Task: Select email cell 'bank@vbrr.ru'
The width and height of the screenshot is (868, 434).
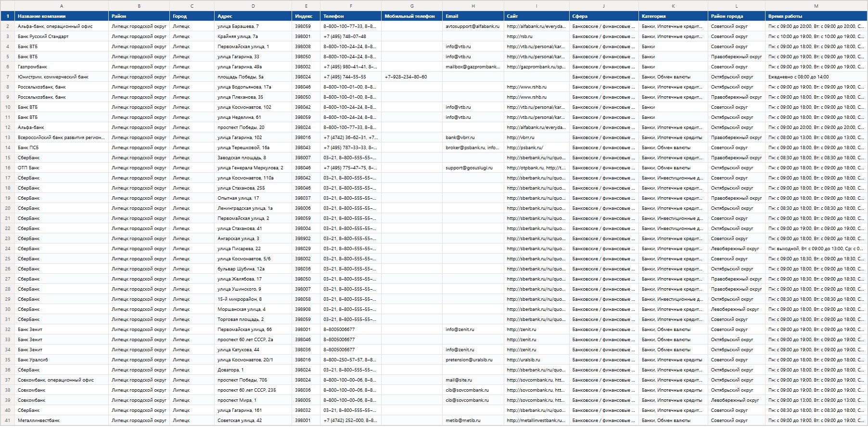Action: click(473, 138)
